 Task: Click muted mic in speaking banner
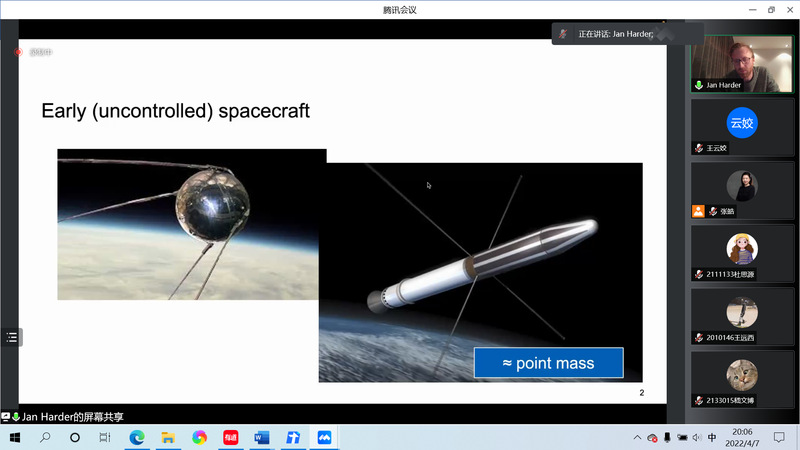point(563,34)
